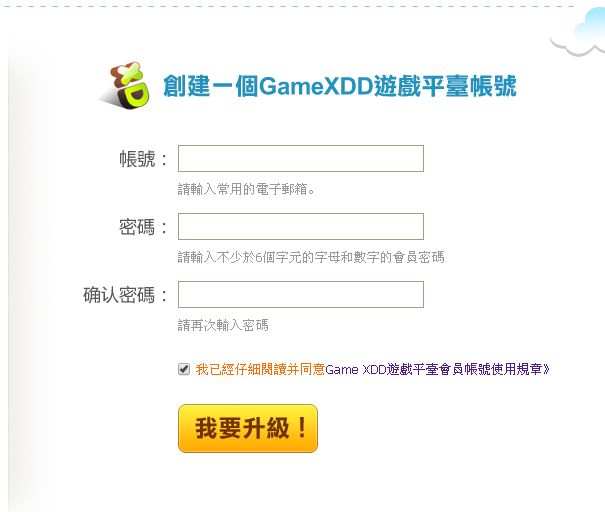
Task: Click the dashed divider line at top
Action: coord(287,6)
